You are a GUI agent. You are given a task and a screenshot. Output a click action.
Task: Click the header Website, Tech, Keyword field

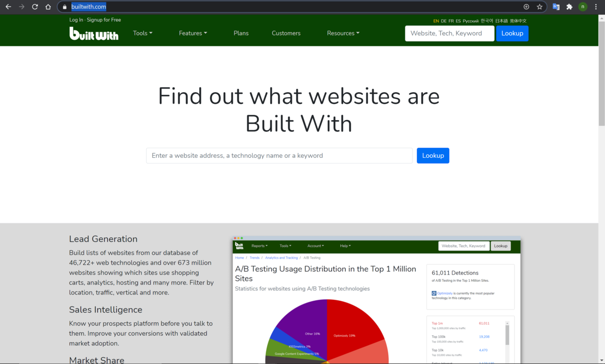(x=450, y=33)
